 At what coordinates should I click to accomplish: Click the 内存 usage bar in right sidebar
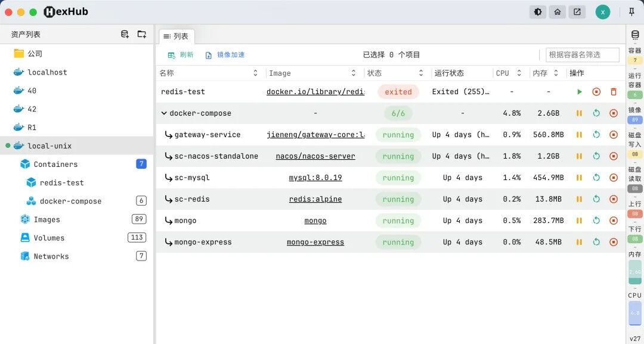click(x=634, y=272)
